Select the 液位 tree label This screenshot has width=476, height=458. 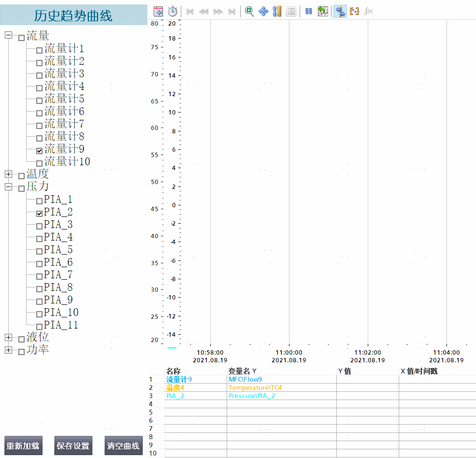pos(38,337)
